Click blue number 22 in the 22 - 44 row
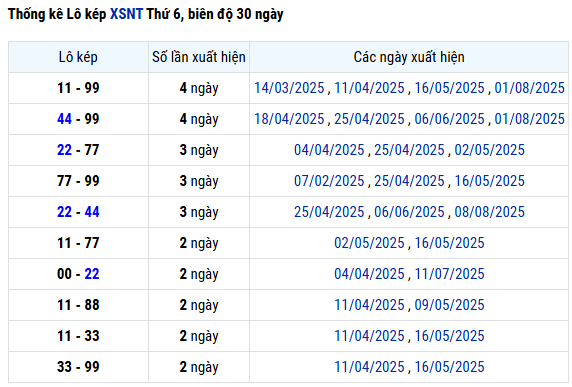This screenshot has width=572, height=387. [64, 212]
